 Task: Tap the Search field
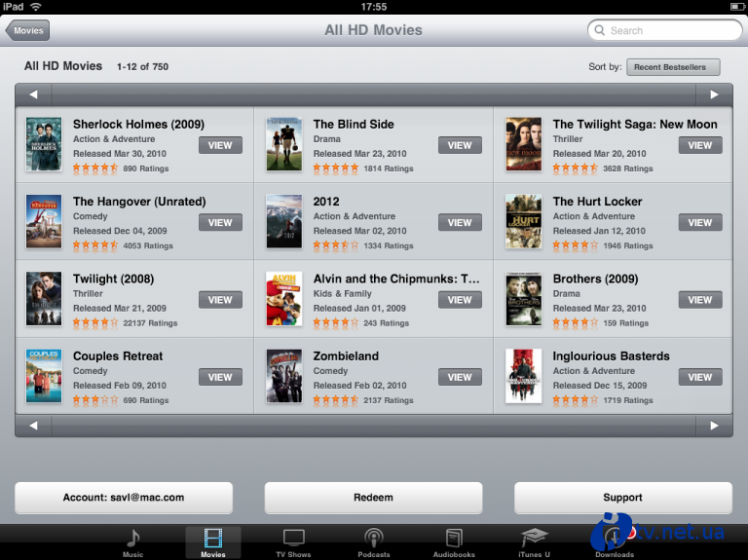tap(665, 30)
